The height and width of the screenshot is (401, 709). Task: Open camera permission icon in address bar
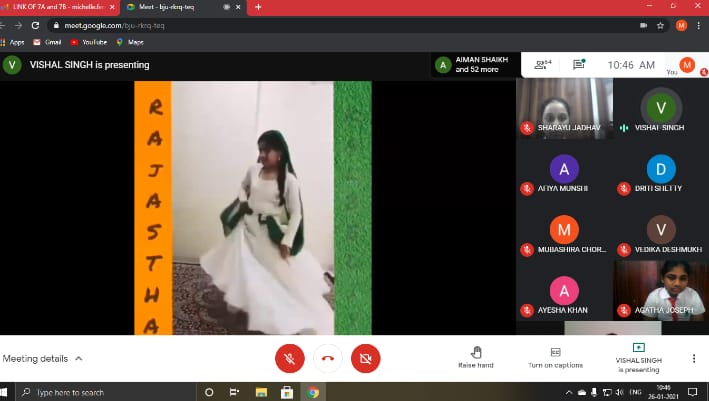tap(643, 26)
